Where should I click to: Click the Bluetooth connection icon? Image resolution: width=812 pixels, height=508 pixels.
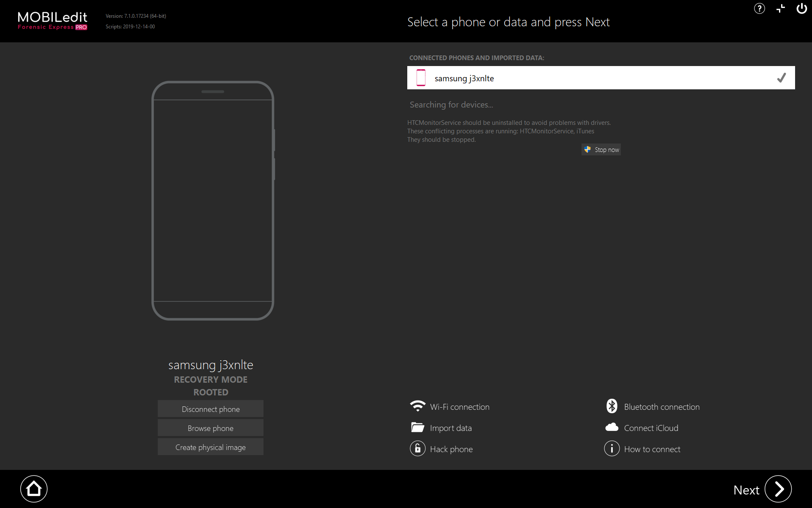click(x=612, y=406)
